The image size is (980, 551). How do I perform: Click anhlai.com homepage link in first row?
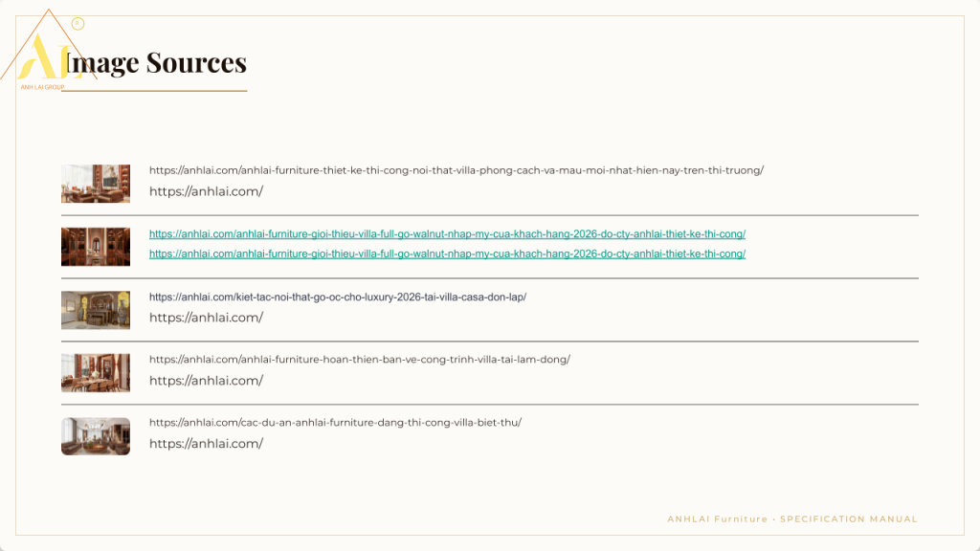(x=206, y=191)
